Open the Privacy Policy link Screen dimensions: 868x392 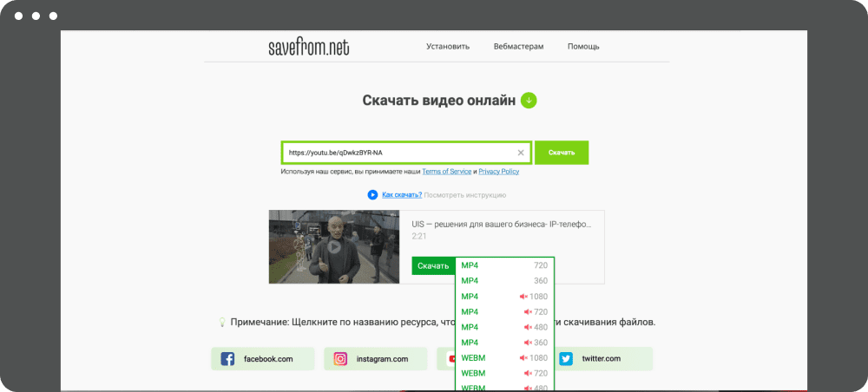click(x=499, y=172)
